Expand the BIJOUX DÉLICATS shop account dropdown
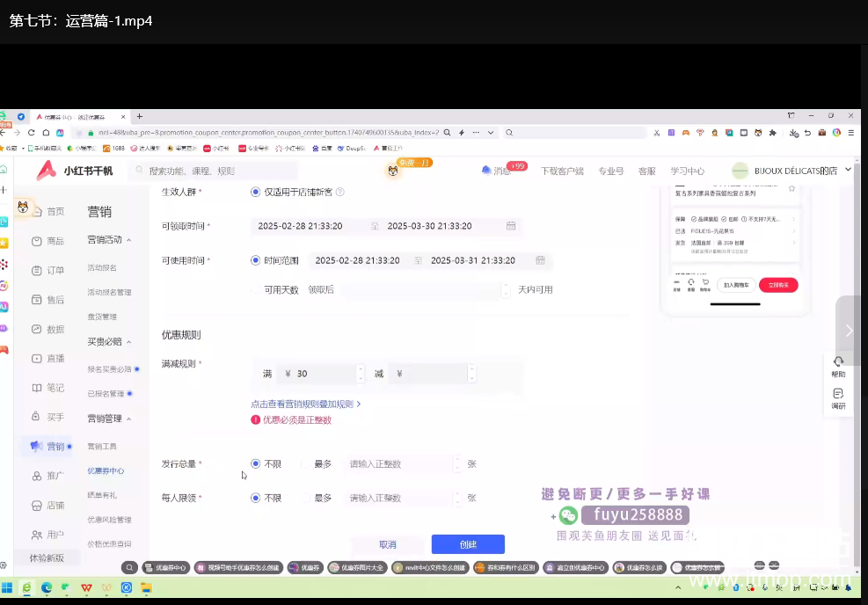The height and width of the screenshot is (605, 868). point(848,171)
